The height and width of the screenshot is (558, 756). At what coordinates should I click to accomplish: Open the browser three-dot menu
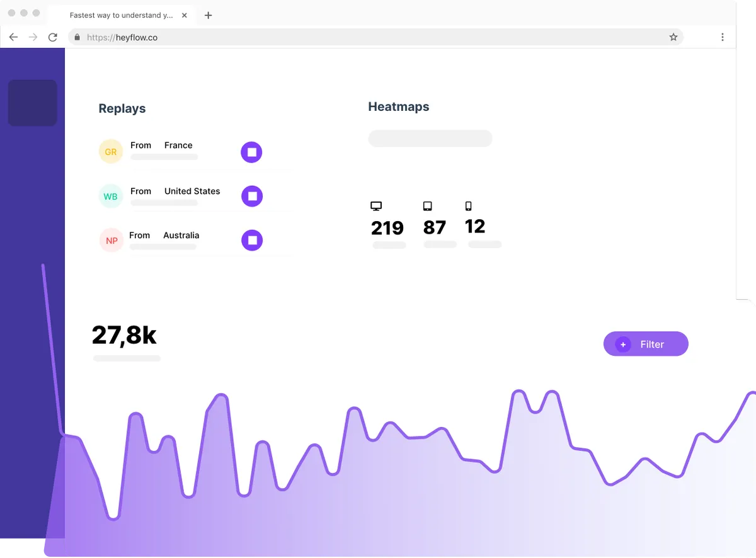[722, 37]
